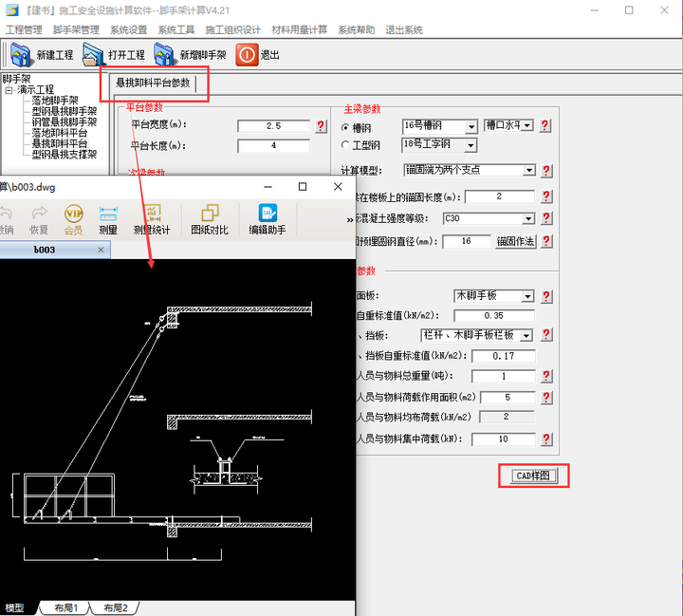Open the 槽口水平 dropdown

pos(527,125)
